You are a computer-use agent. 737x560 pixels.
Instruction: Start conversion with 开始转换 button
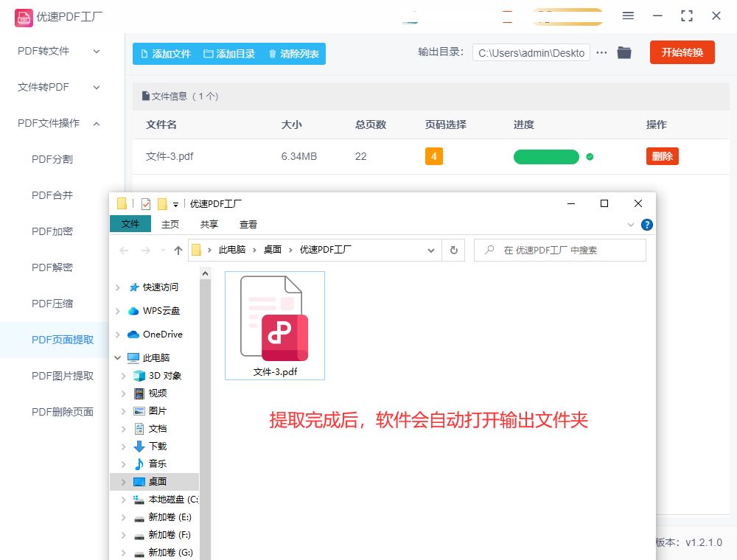[x=682, y=52]
